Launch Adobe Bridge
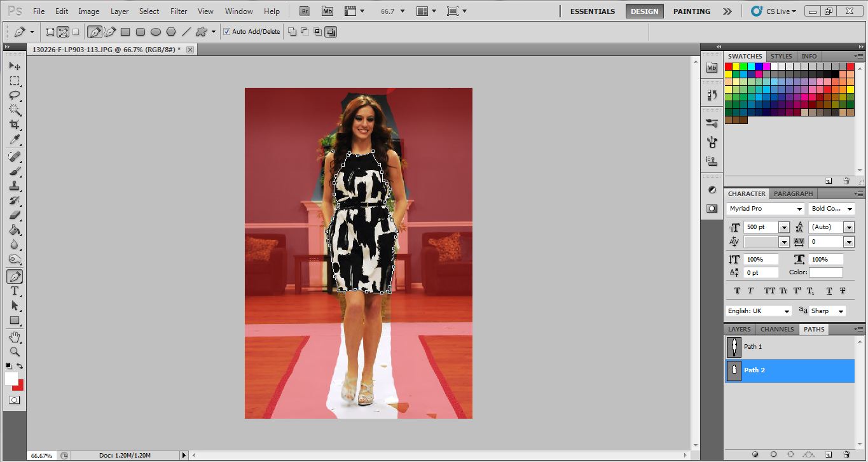The image size is (868, 462). click(305, 11)
